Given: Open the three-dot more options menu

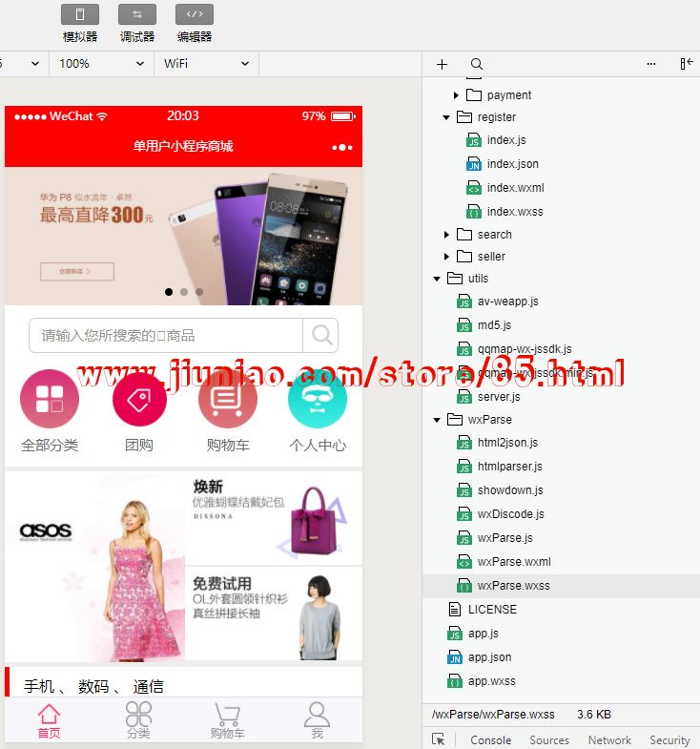Looking at the screenshot, I should point(650,64).
